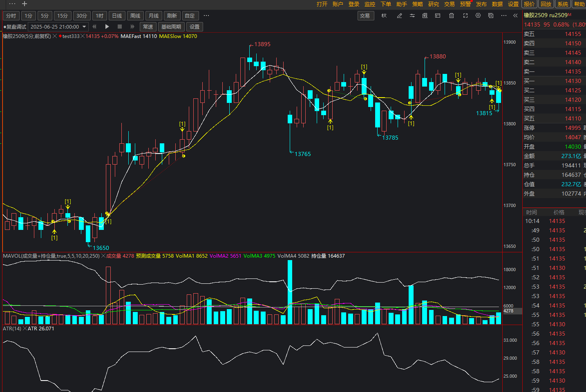The width and height of the screenshot is (586, 392).
Task: Switch chart to 日线 period
Action: pos(117,16)
